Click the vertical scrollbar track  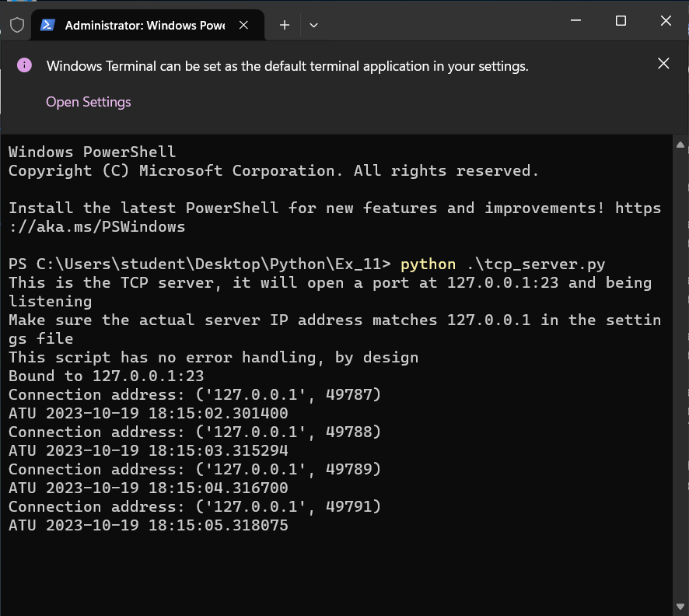681,373
